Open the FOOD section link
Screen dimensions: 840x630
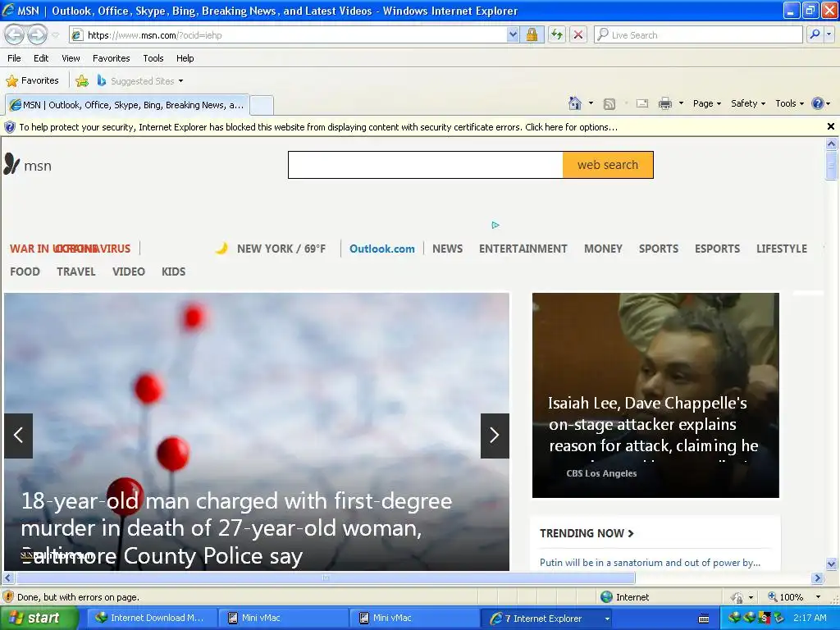(25, 272)
